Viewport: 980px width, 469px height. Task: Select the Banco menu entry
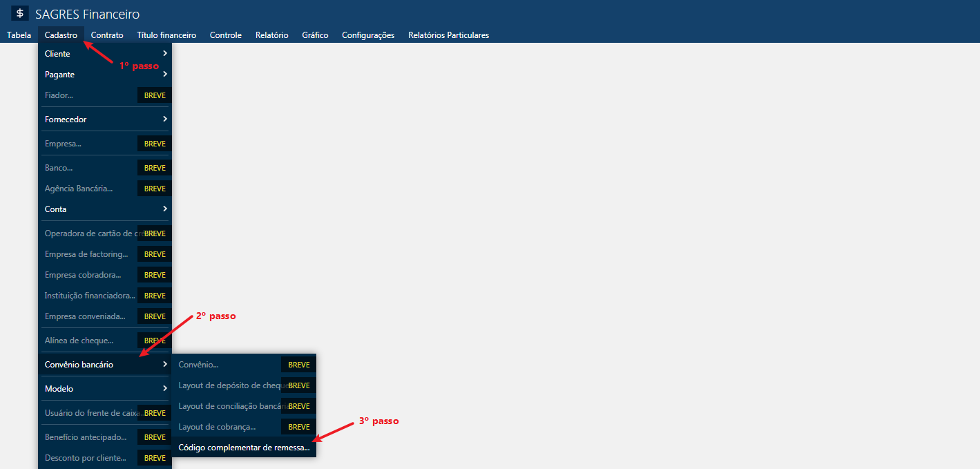[59, 168]
